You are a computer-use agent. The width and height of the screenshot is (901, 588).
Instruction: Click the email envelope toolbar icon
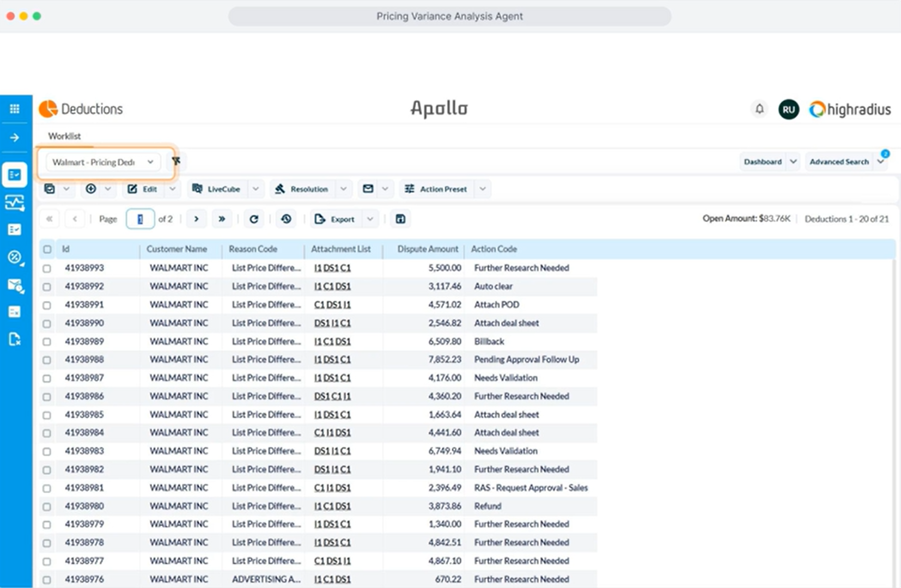click(x=368, y=189)
